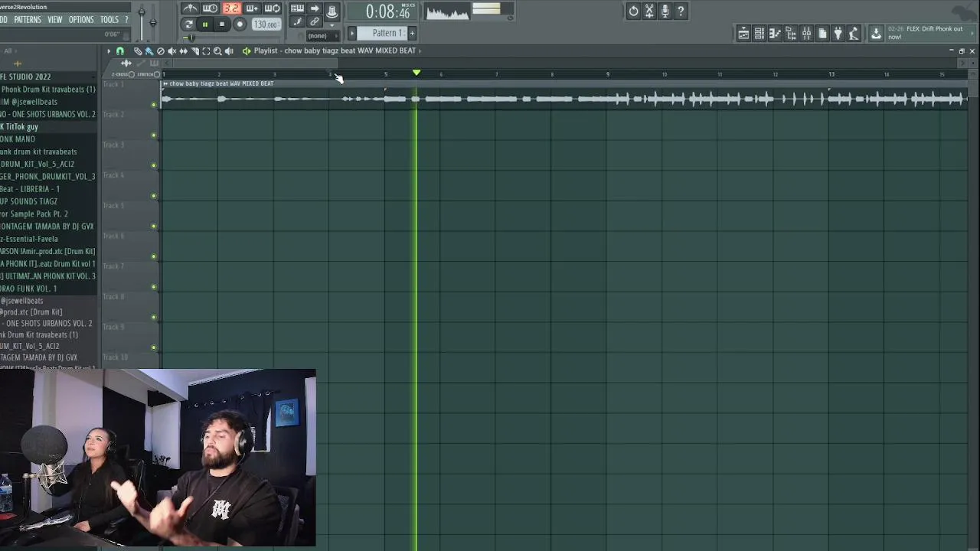Viewport: 980px width, 551px height.
Task: Show the playlist window via toolbar icon
Action: [x=743, y=34]
